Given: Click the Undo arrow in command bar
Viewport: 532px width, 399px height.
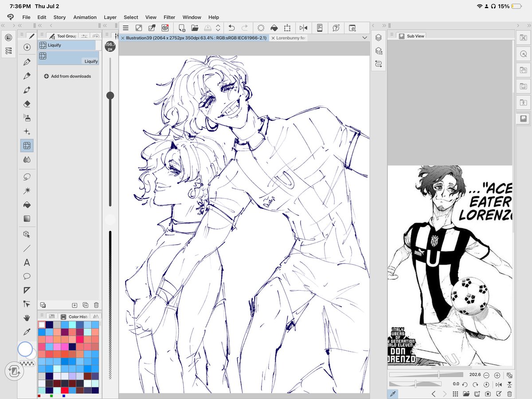Looking at the screenshot, I should 231,28.
